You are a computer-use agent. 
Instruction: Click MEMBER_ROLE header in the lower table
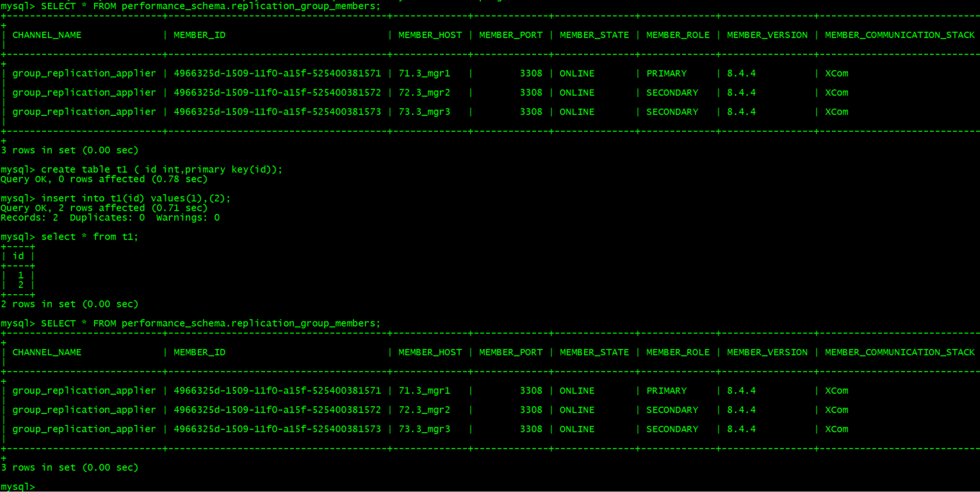[x=678, y=352]
